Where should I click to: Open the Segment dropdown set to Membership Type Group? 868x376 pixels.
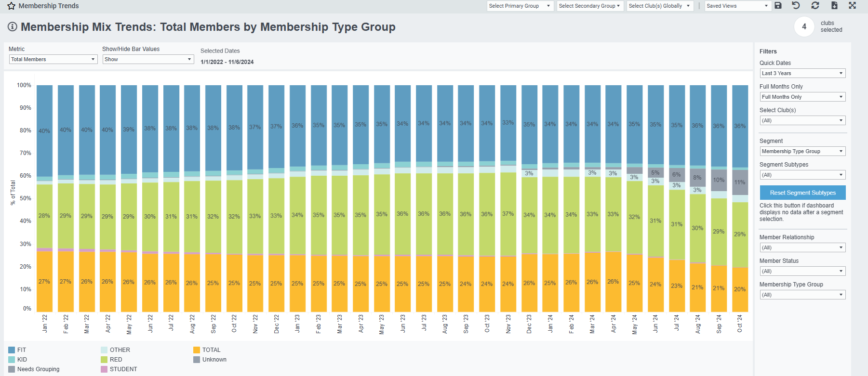(x=802, y=151)
